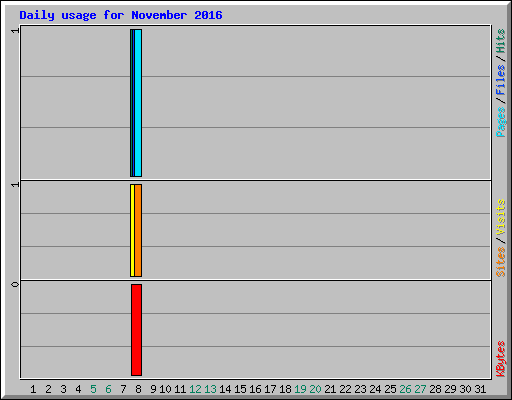The width and height of the screenshot is (512, 400).
Task: Click day label '11' on the x-axis
Action: 180,389
